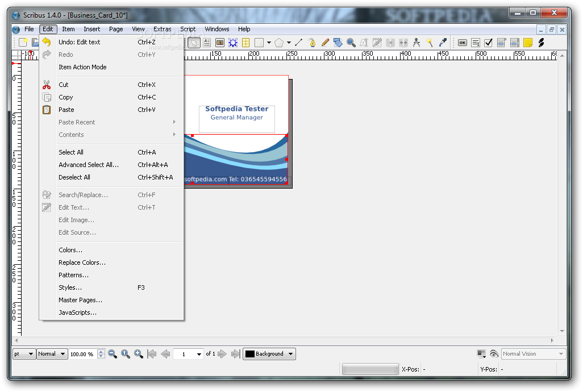Open Styles... from Edit menu
This screenshot has height=392, width=583.
click(x=111, y=287)
